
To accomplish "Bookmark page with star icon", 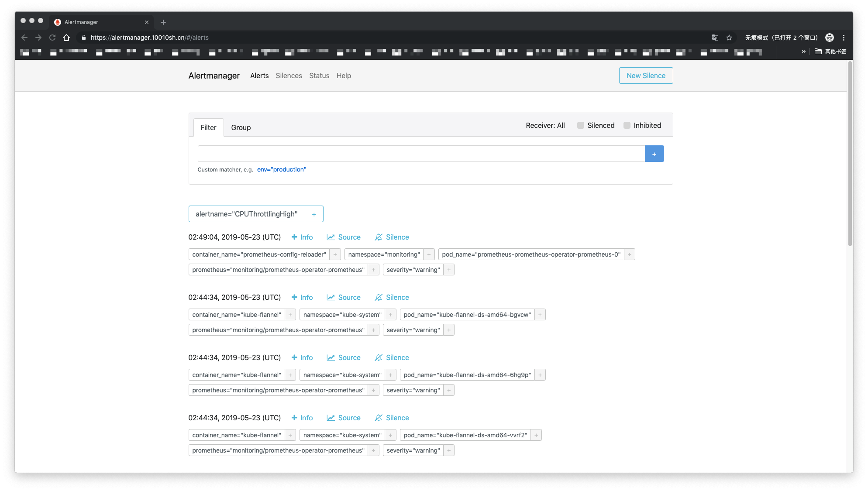I will tap(729, 38).
